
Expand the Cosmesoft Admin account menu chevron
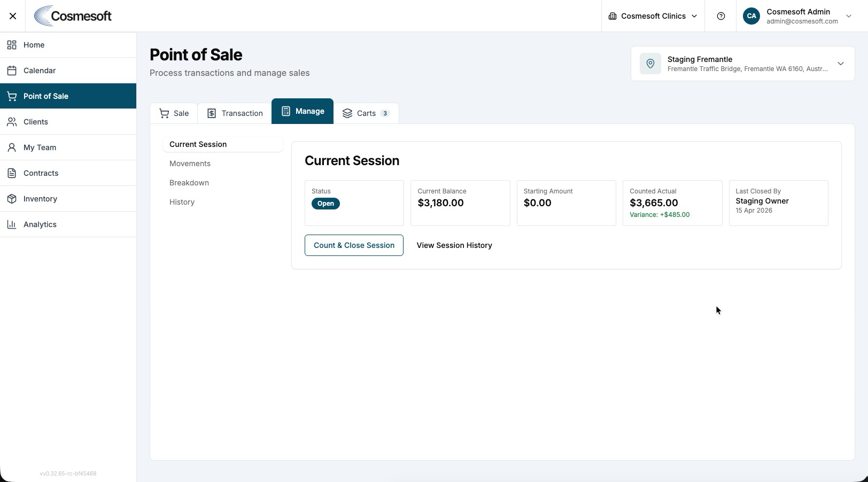tap(849, 16)
